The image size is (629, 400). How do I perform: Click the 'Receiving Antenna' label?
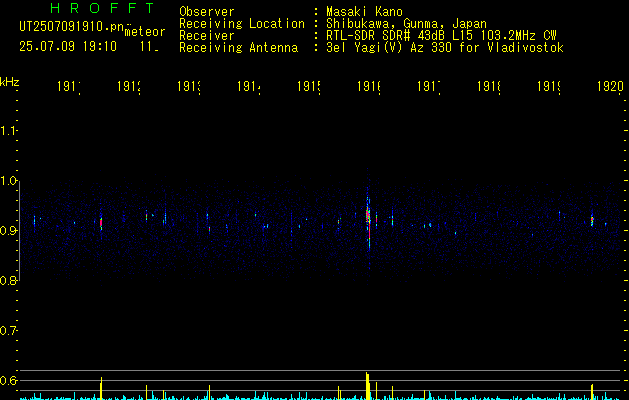(239, 48)
